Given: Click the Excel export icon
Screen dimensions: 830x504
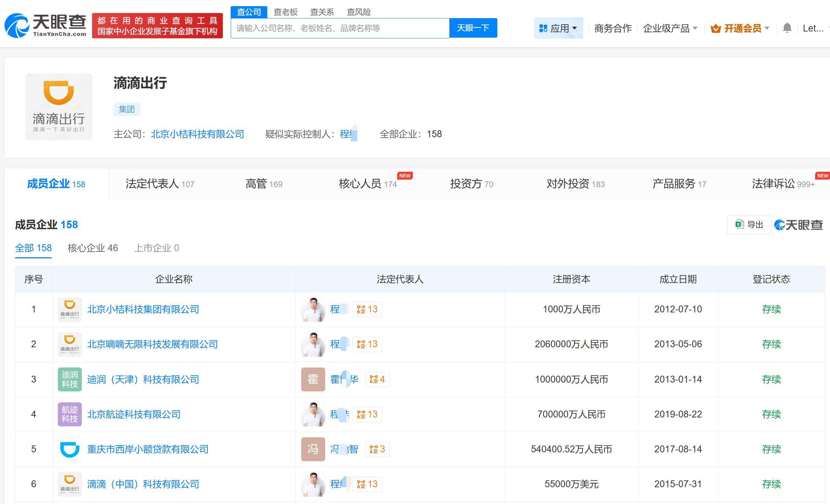Looking at the screenshot, I should [739, 224].
